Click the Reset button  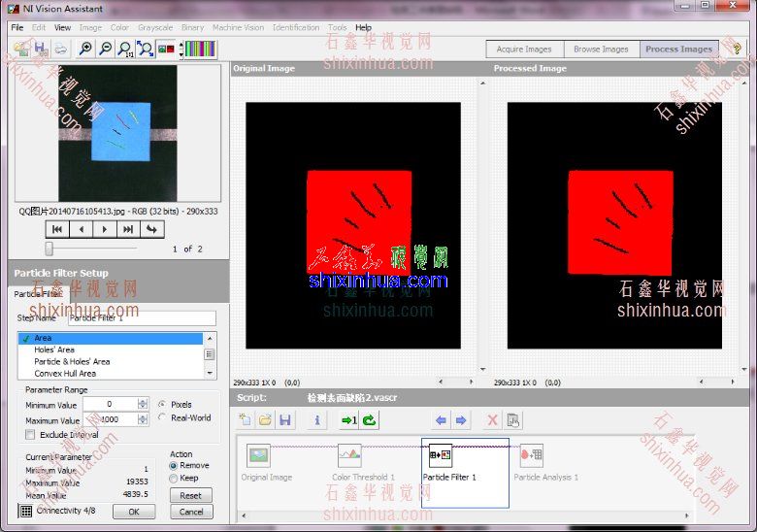[x=191, y=495]
